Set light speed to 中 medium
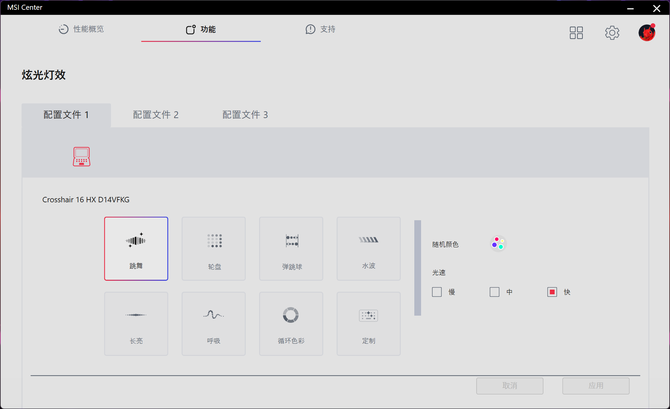Viewport: 670px width, 409px height. [x=494, y=292]
